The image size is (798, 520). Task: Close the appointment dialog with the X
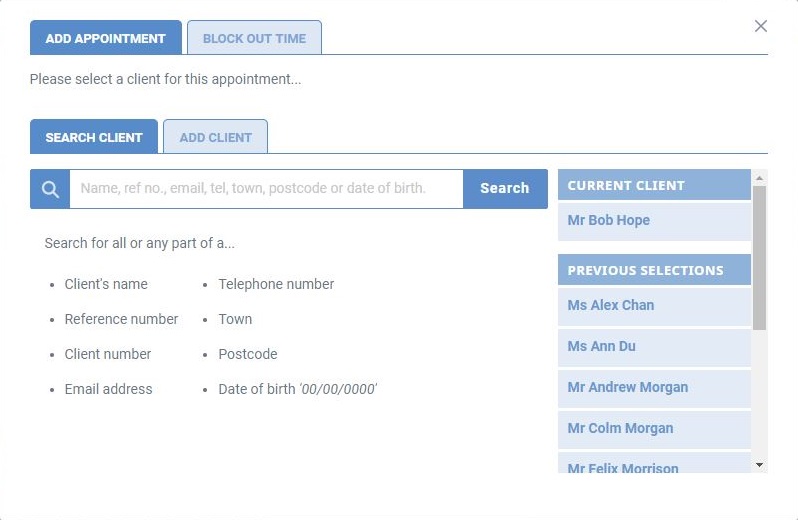760,26
